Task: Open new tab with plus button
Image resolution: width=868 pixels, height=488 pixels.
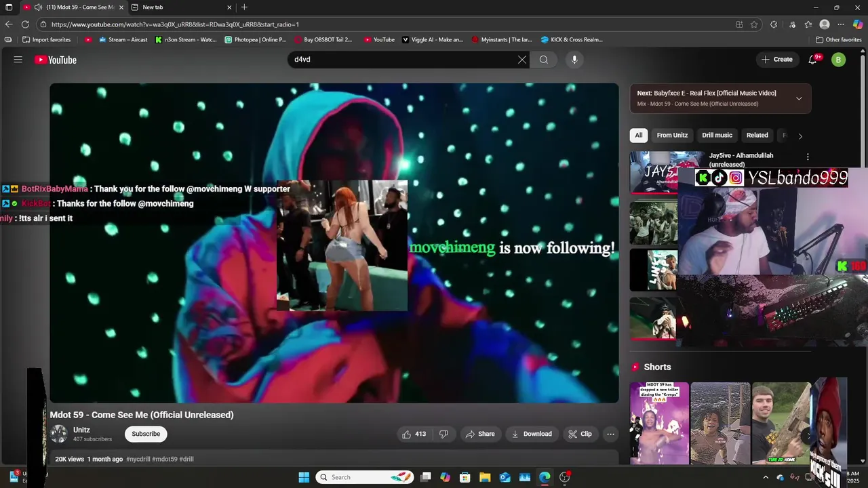Action: (x=244, y=7)
